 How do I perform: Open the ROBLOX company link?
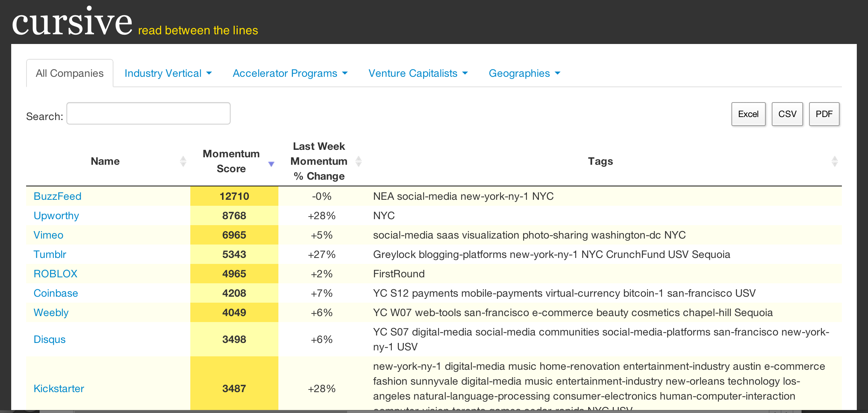56,274
